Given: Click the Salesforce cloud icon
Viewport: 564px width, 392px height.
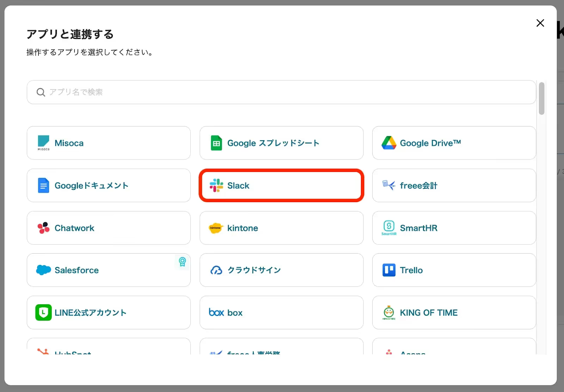Looking at the screenshot, I should point(44,270).
